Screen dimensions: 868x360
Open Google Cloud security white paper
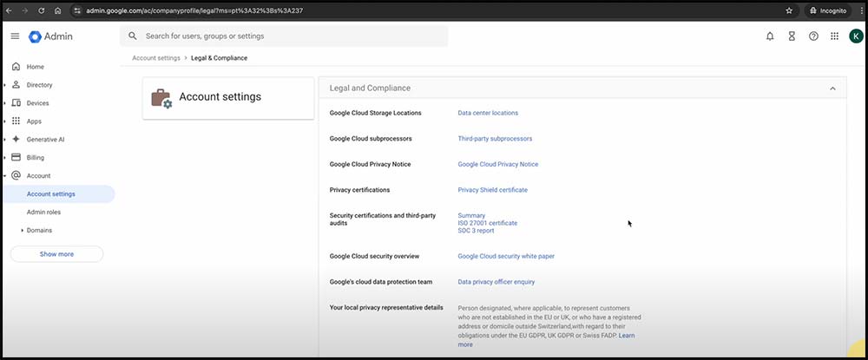506,256
